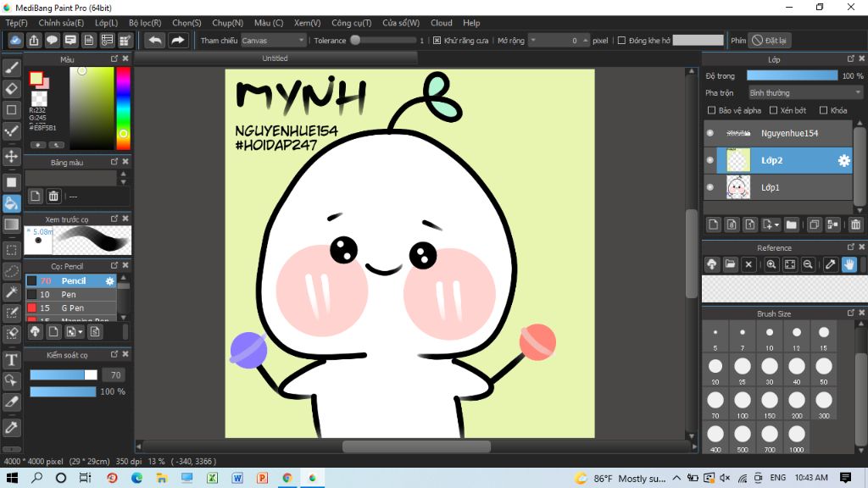Viewport: 868px width, 488px height.
Task: Select the Lớp1 layer
Action: [x=778, y=187]
